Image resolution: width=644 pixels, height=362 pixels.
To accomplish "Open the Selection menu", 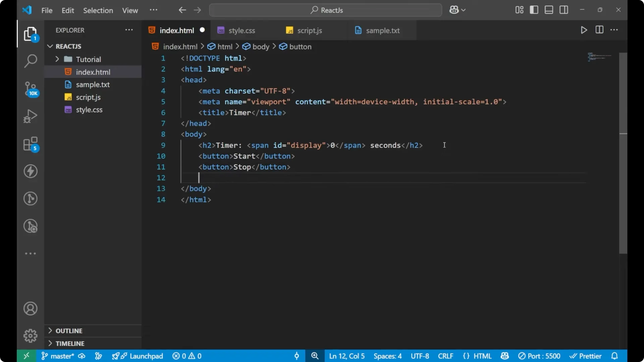I will click(x=98, y=10).
